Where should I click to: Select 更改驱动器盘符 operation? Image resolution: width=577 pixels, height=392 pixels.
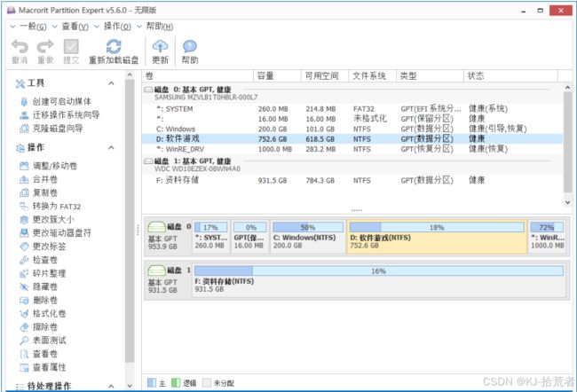point(55,232)
